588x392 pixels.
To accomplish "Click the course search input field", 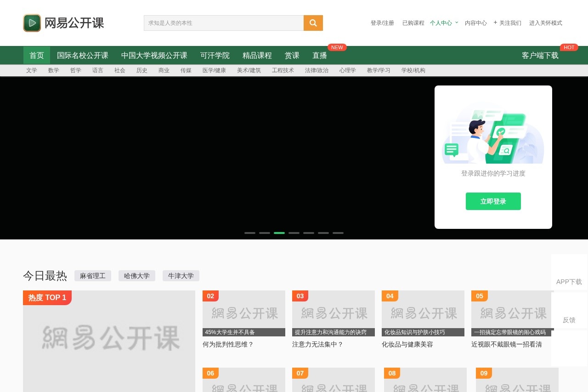I will 224,23.
